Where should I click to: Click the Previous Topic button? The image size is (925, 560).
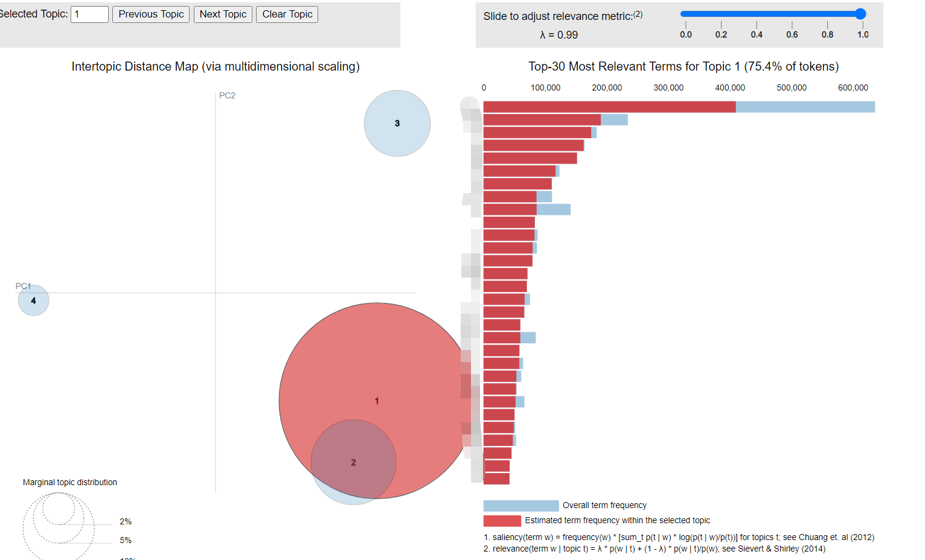pos(151,14)
